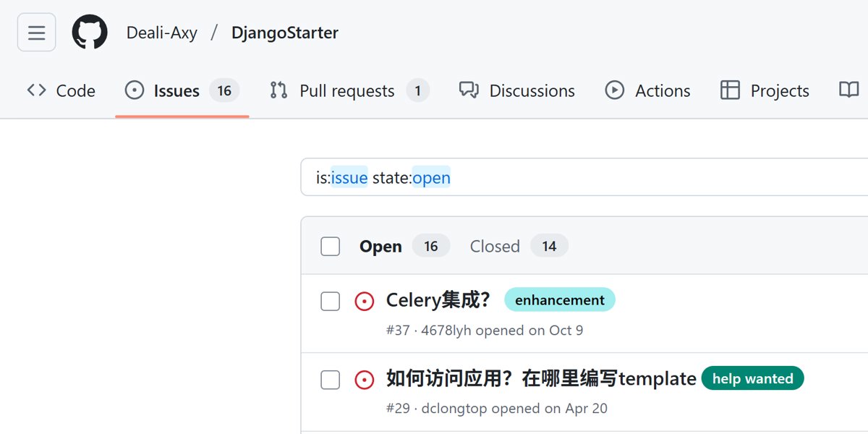Click the Actions play icon
Viewport: 868px width, 434px height.
click(x=615, y=90)
